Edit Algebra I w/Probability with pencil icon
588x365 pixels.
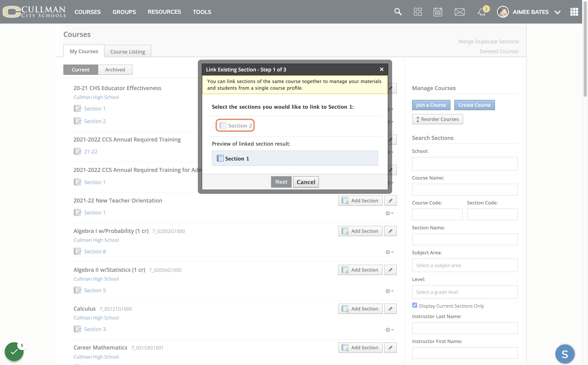(x=390, y=231)
